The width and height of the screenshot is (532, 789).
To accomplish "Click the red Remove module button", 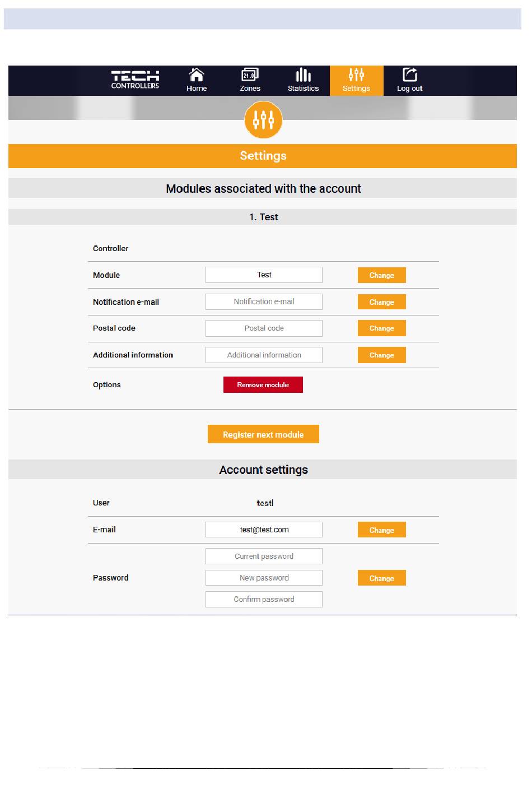I will (x=263, y=385).
